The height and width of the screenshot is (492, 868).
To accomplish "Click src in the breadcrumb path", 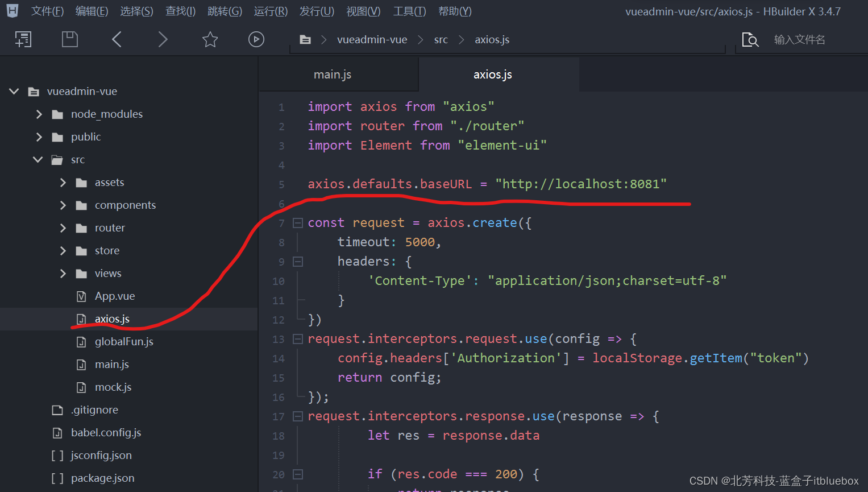I will (x=441, y=40).
